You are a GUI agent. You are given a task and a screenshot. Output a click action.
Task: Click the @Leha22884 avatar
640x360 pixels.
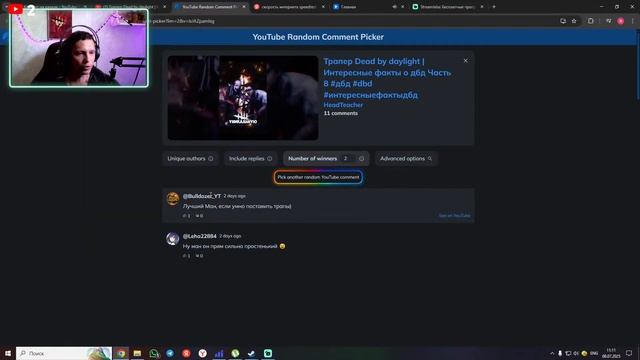click(173, 238)
